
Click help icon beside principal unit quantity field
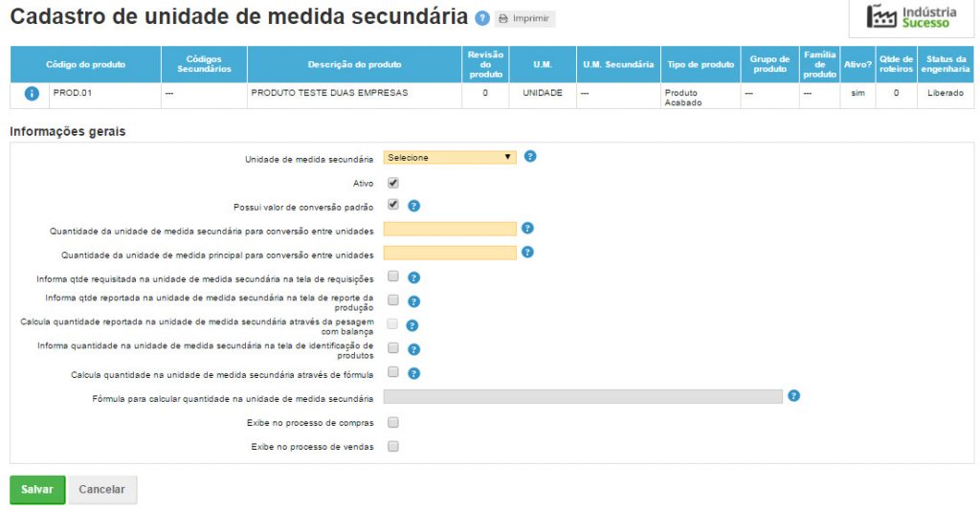[527, 253]
